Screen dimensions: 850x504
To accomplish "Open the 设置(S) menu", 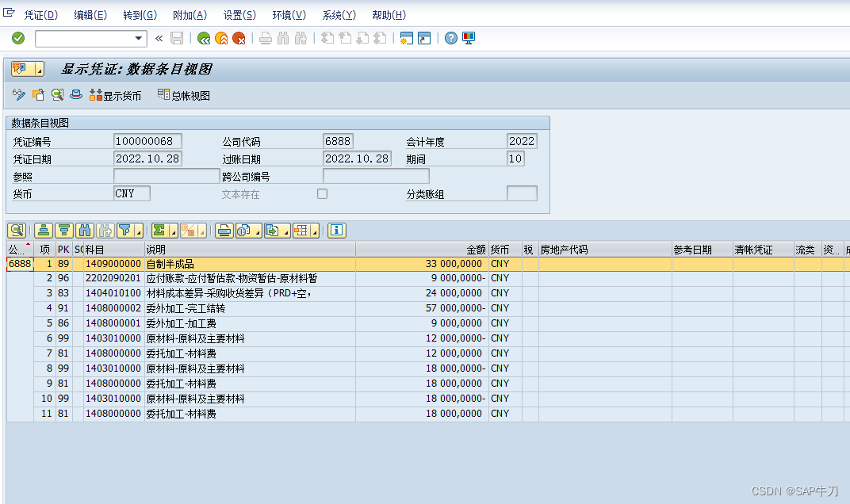I will coord(239,15).
